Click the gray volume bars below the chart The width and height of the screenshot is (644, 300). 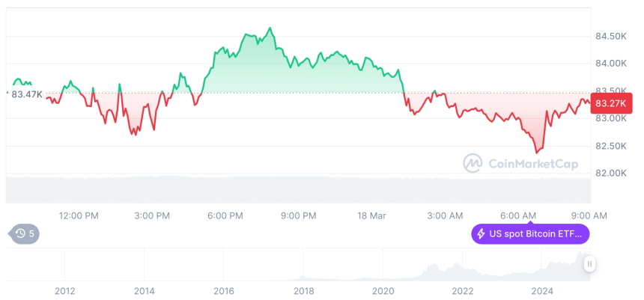tap(299, 189)
